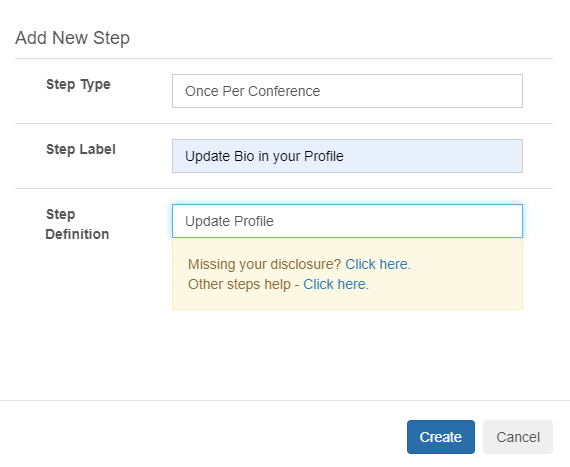Expand the Step Definition combo box

click(x=347, y=221)
